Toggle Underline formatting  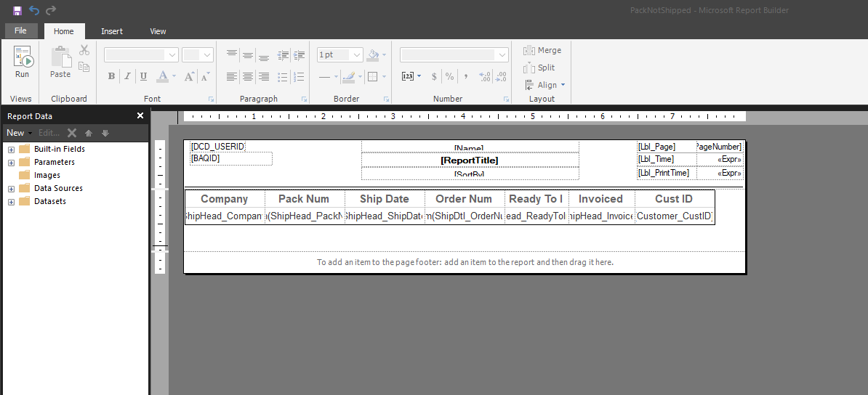[x=143, y=76]
